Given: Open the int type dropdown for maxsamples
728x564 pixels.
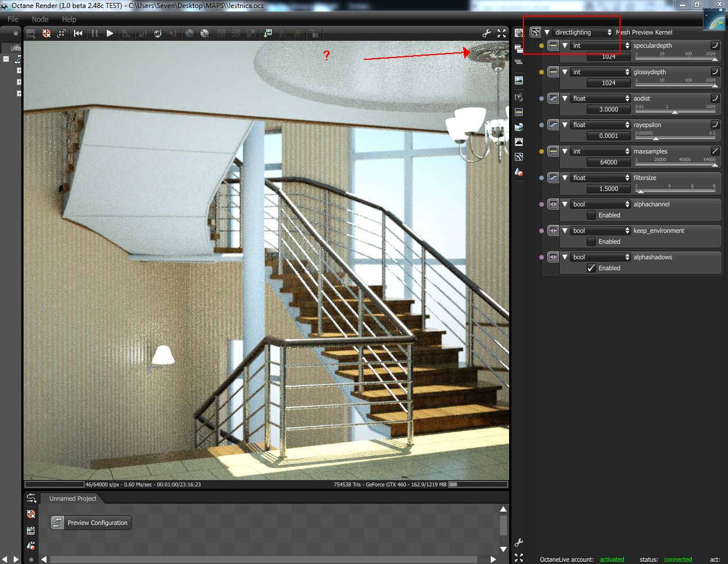Looking at the screenshot, I should 600,151.
